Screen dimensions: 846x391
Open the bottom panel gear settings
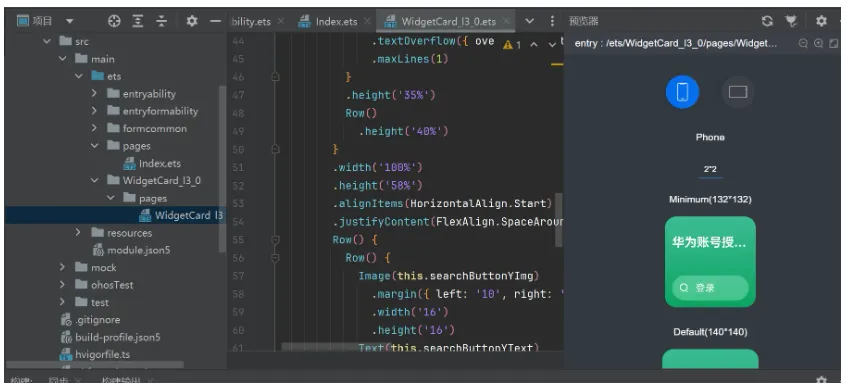pos(821,381)
